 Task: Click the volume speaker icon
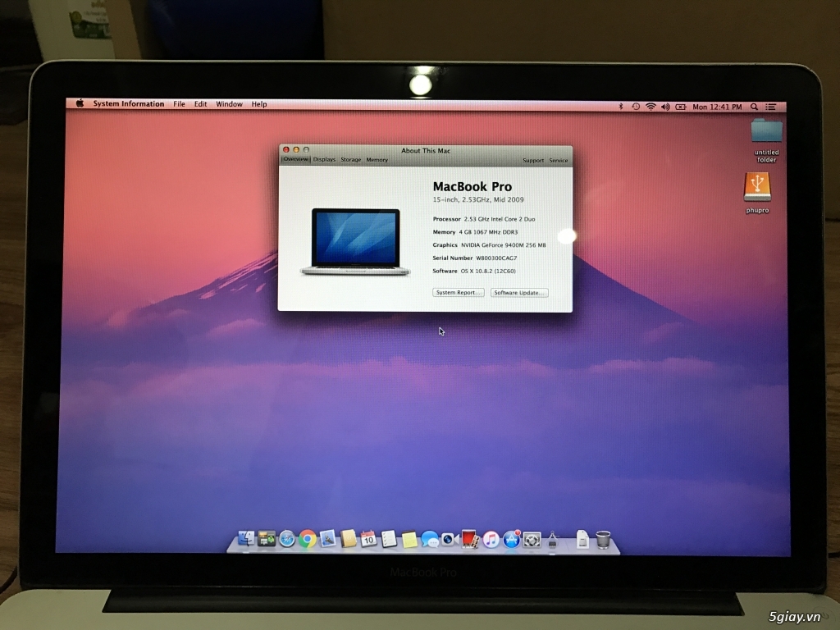click(x=665, y=107)
